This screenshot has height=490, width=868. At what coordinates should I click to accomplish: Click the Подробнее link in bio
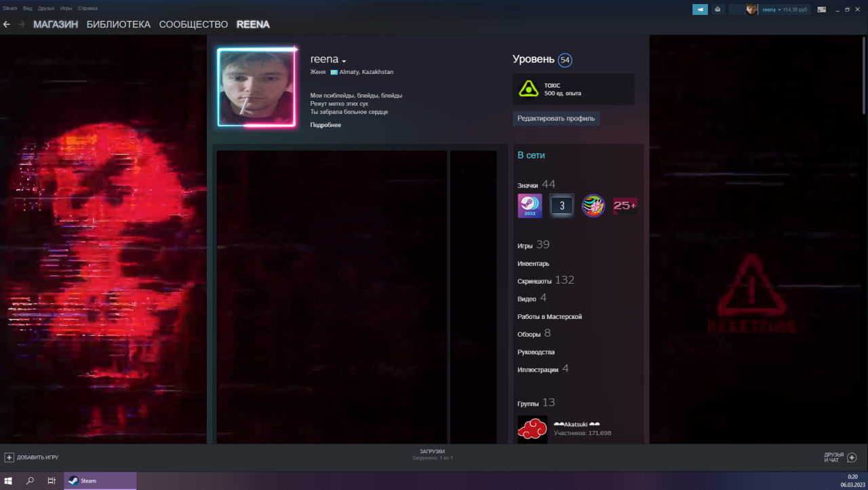click(325, 125)
